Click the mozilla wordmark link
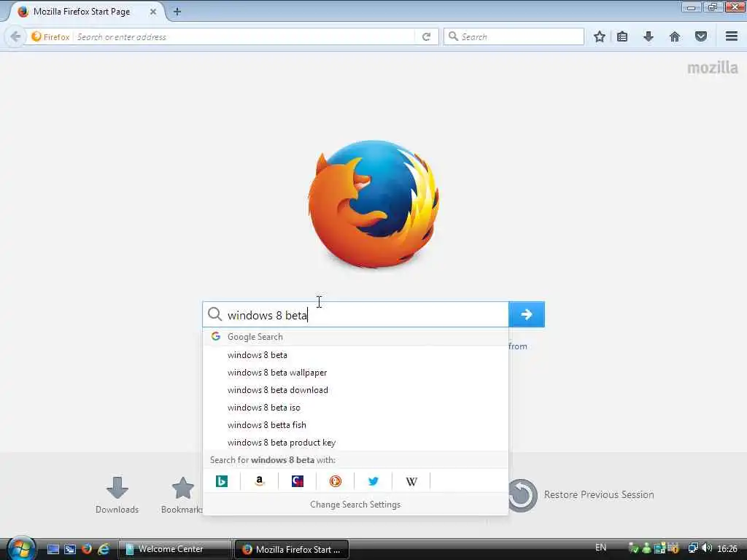The width and height of the screenshot is (747, 560). pyautogui.click(x=712, y=68)
